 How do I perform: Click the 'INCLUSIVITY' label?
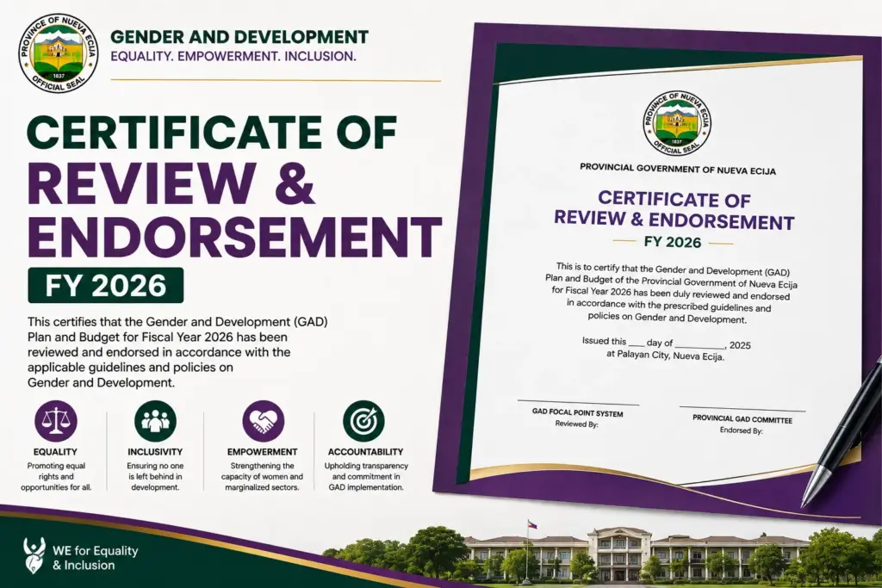[x=155, y=452]
